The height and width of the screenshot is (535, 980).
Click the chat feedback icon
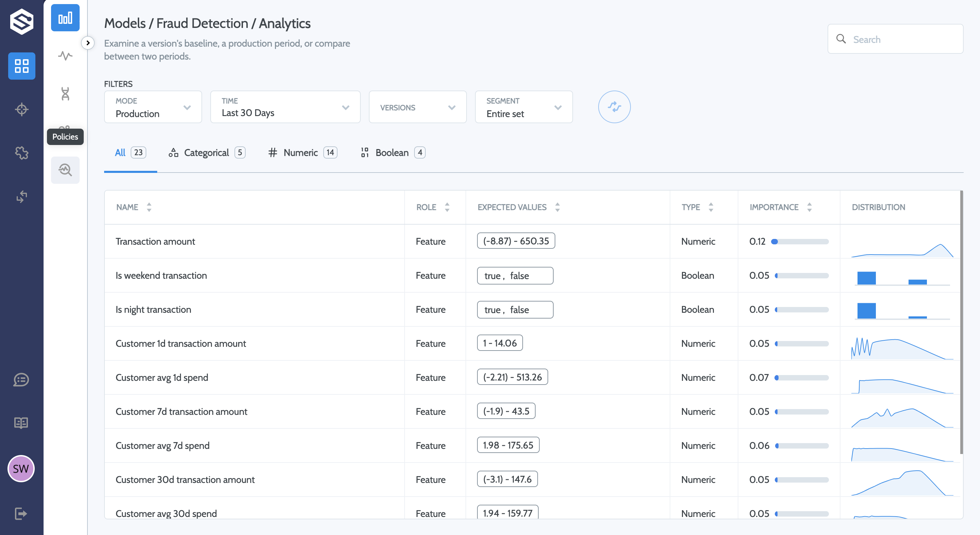click(x=21, y=380)
